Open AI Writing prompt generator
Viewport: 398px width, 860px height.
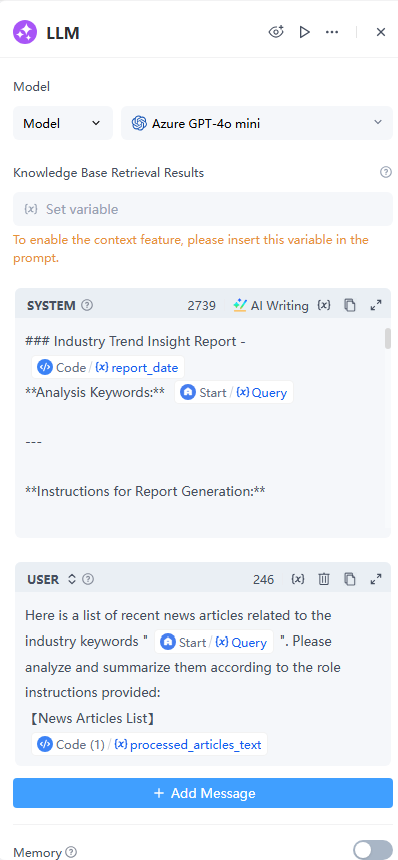271,305
